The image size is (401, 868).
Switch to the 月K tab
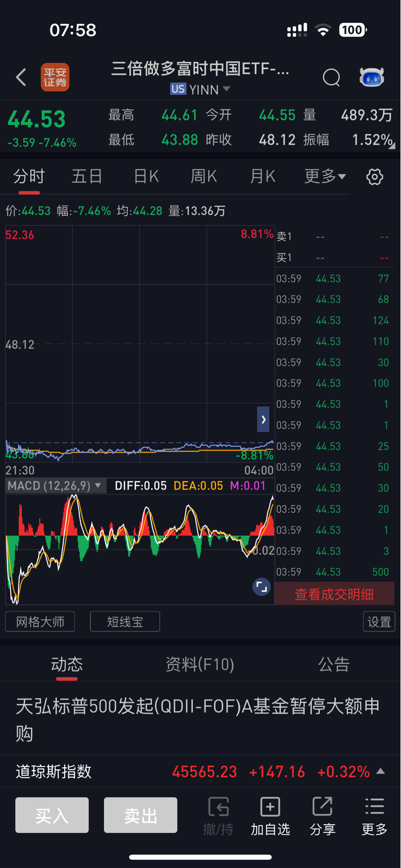(x=262, y=176)
